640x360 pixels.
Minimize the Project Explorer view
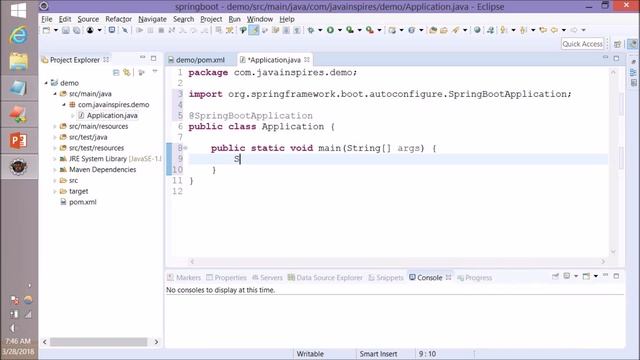tap(142, 58)
